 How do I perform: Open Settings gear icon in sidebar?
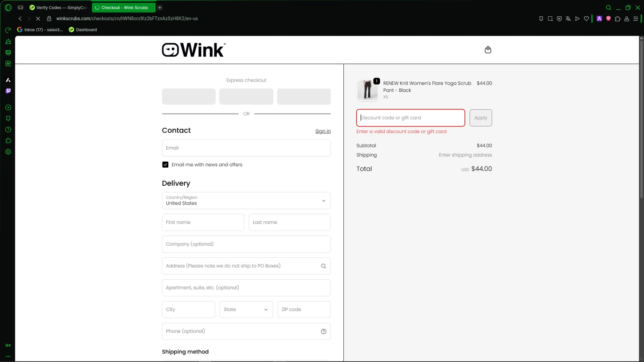pyautogui.click(x=8, y=152)
